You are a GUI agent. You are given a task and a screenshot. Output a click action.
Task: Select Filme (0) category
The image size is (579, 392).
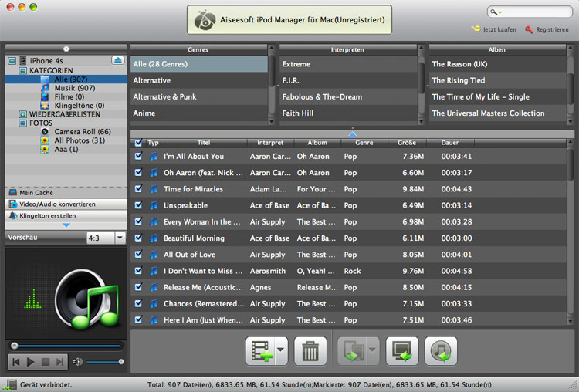coord(66,96)
